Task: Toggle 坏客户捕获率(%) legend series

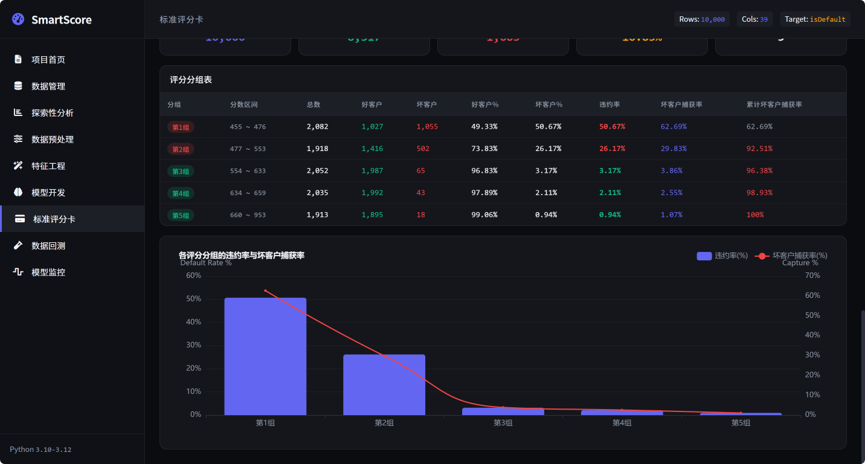Action: tap(791, 255)
